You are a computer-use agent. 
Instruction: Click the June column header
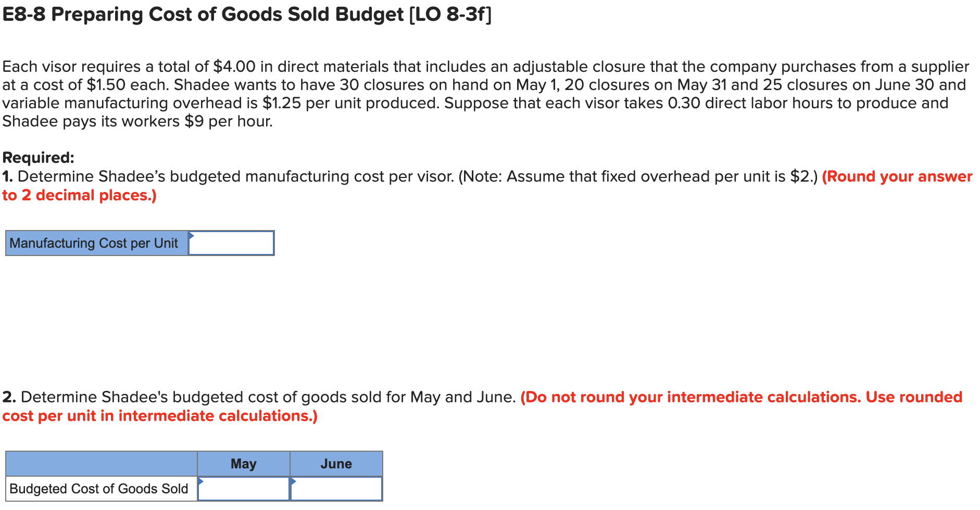336,463
